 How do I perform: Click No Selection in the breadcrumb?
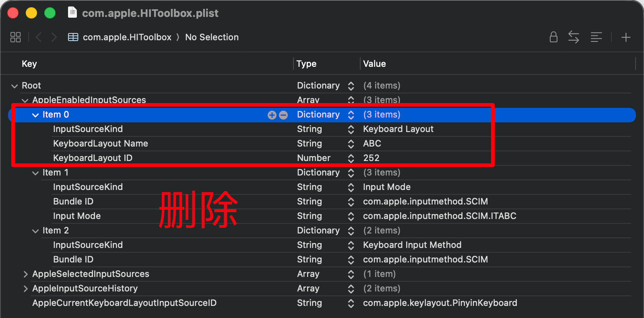[212, 37]
